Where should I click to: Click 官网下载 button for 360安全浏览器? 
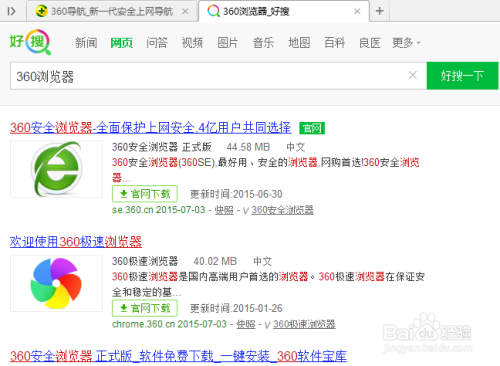145,194
